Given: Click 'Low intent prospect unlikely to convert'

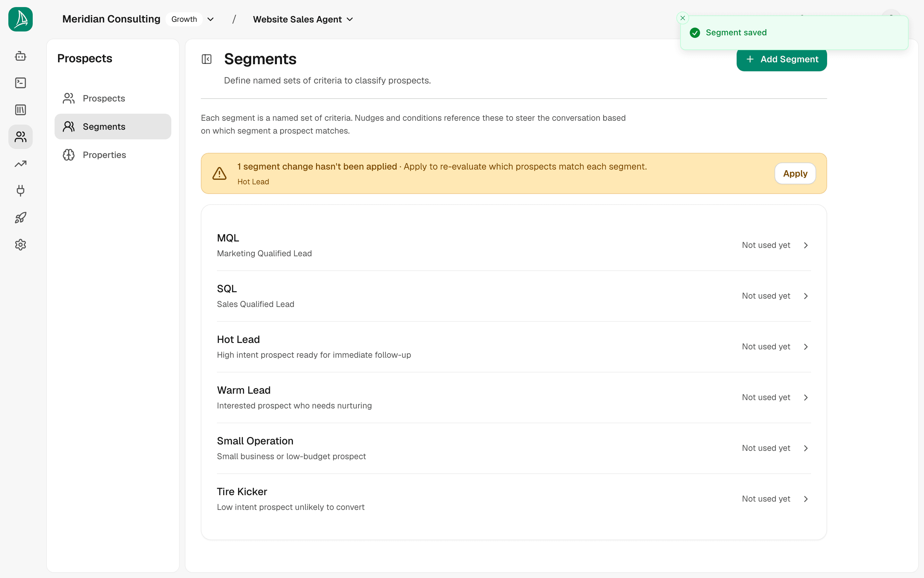Looking at the screenshot, I should 291,507.
